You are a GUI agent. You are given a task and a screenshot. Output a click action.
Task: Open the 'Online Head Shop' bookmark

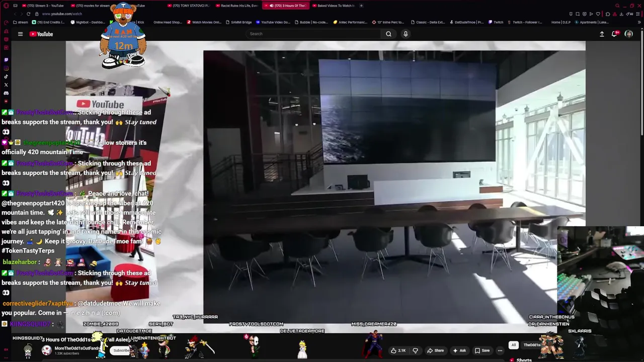click(168, 22)
